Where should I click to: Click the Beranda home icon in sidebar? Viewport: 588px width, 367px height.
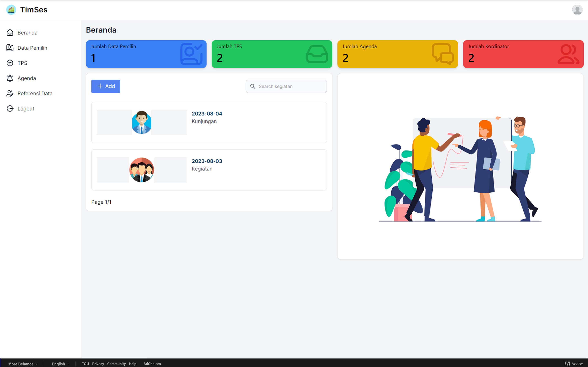click(10, 33)
